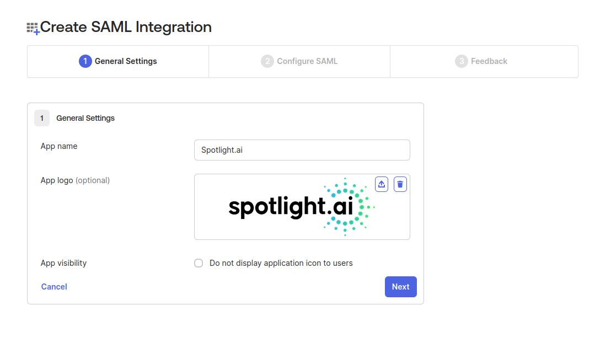Screen dimensions: 611x364
Task: Click the spotlight.ai logo preview
Action: tap(302, 207)
